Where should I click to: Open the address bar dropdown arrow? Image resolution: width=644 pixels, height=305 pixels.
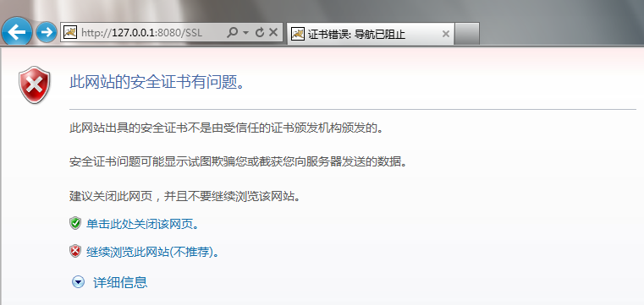click(245, 32)
